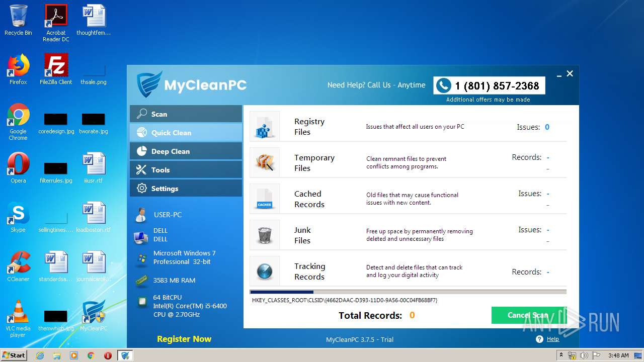Click the Register Now link
The image size is (644, 362).
(x=184, y=339)
